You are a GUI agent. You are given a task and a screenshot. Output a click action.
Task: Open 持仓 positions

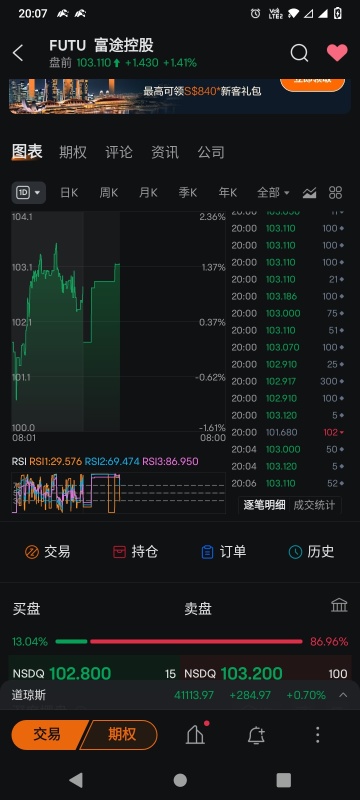click(135, 552)
